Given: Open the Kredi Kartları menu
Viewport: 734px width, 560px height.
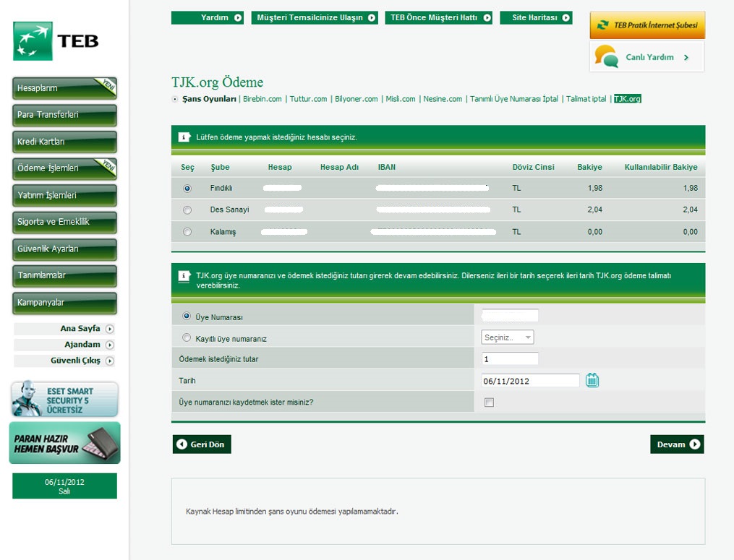Looking at the screenshot, I should [64, 142].
